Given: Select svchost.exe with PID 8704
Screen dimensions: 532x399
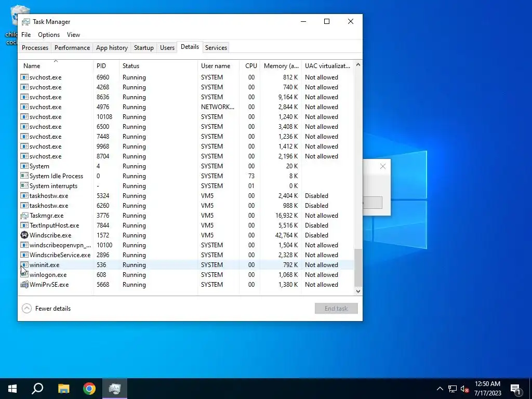Looking at the screenshot, I should [187, 156].
